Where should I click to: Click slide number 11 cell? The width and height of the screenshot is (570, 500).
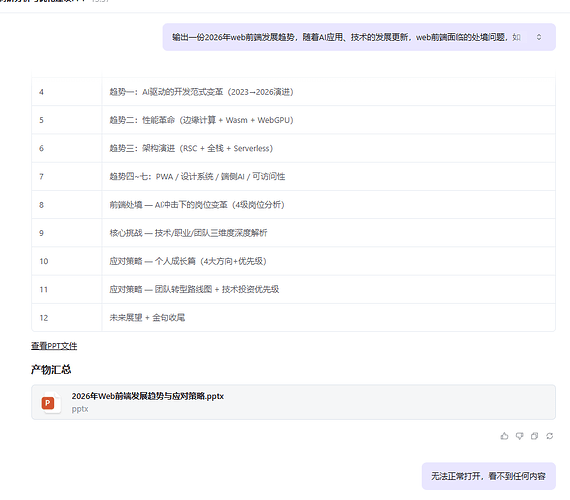pyautogui.click(x=67, y=289)
